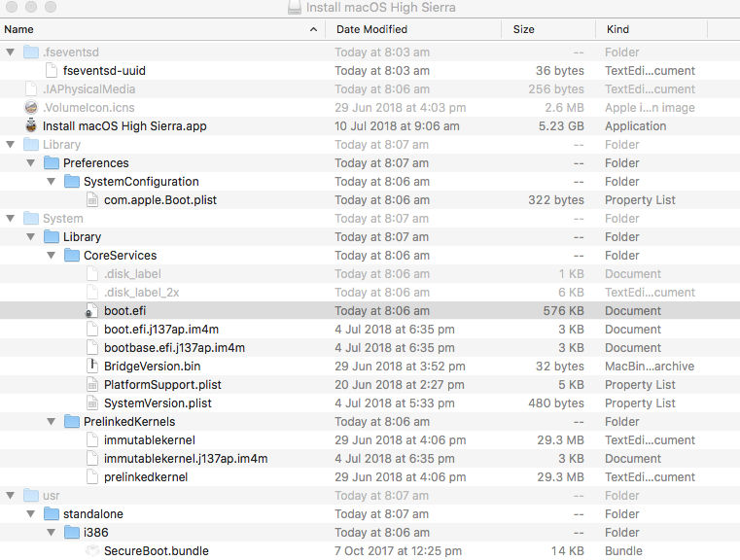Select the standalone folder icon
Image resolution: width=740 pixels, height=560 pixels.
click(52, 513)
